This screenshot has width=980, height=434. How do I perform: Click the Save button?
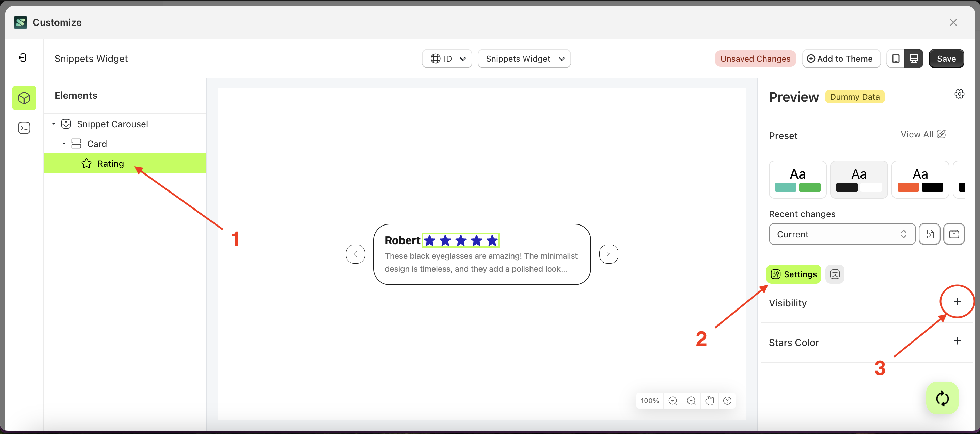pyautogui.click(x=947, y=58)
